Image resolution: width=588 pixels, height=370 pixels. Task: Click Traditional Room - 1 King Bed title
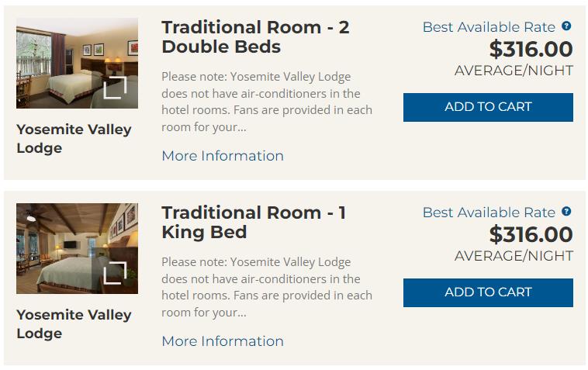click(254, 223)
